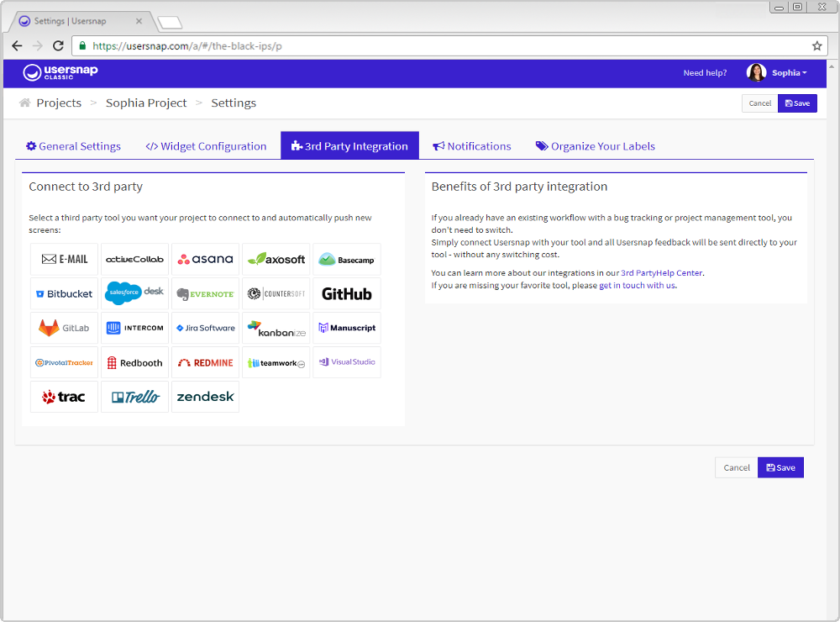Select the Evernote integration
Viewport: 840px width, 622px height.
206,294
